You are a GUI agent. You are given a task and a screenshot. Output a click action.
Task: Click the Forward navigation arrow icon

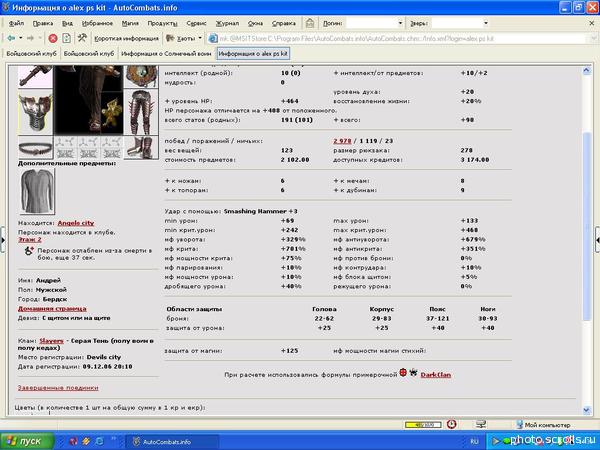[30, 38]
